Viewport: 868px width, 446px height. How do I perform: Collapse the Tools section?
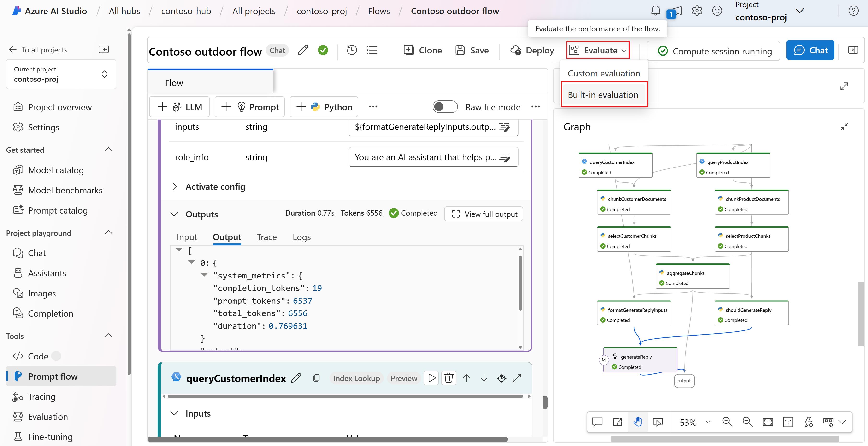coord(108,336)
